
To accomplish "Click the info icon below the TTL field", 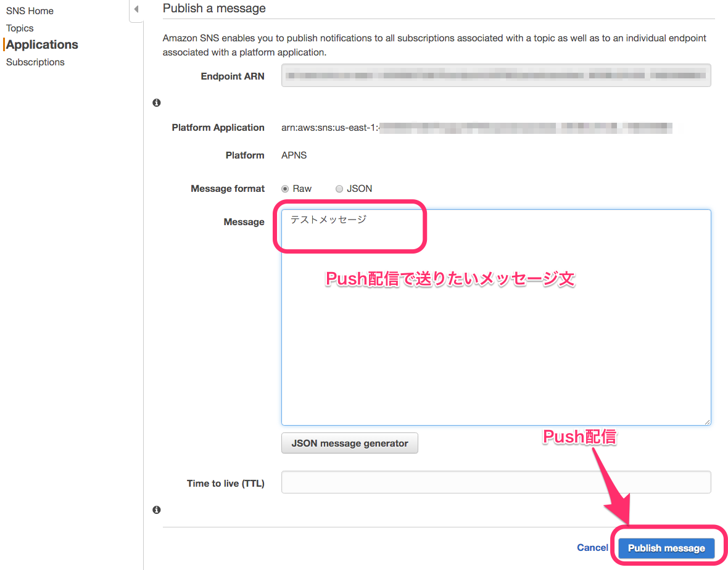I will (156, 510).
